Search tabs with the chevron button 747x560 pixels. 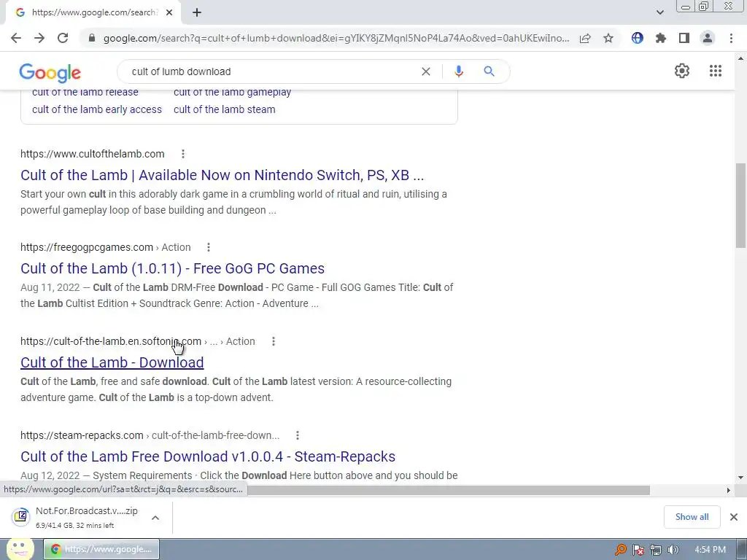coord(659,12)
